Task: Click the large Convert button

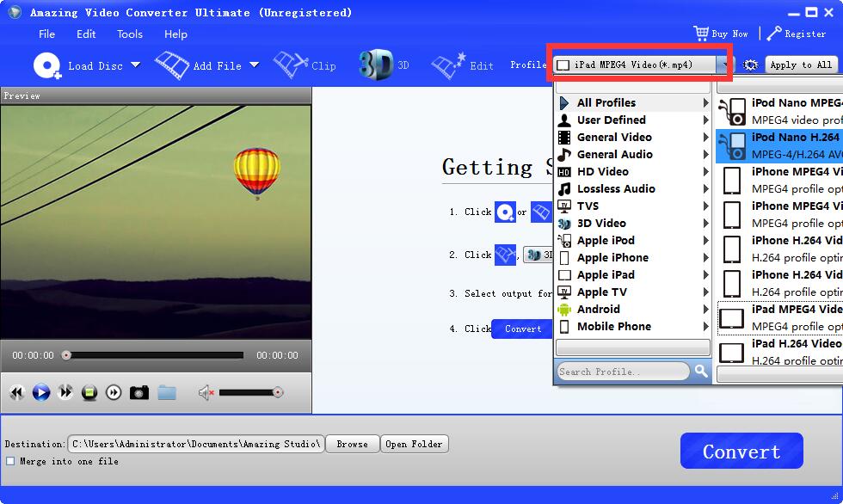Action: click(741, 451)
